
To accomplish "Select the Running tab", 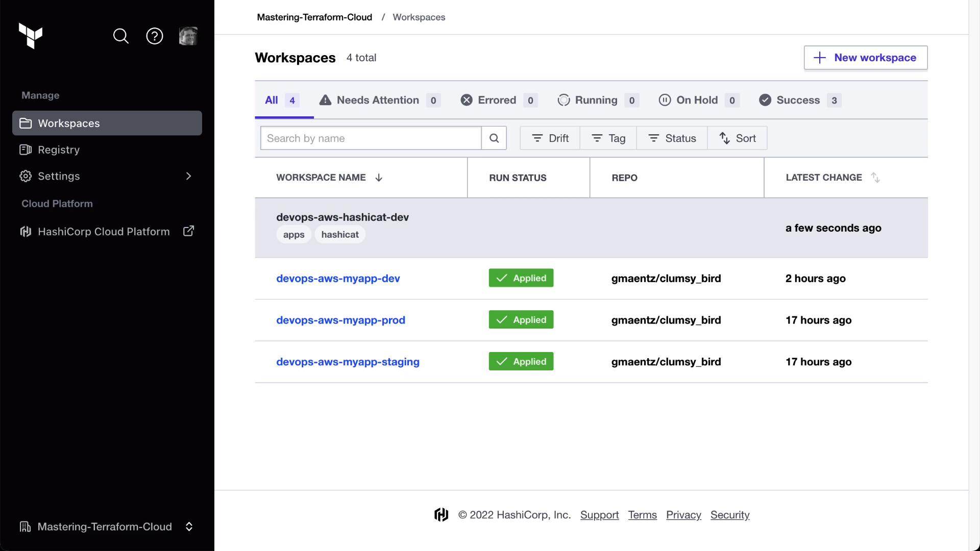I will click(x=598, y=100).
